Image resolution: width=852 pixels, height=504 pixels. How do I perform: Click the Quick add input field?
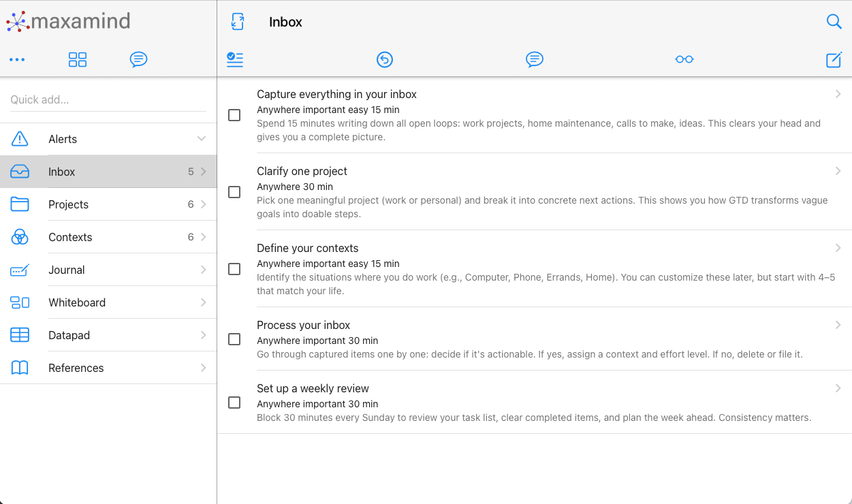coord(109,99)
